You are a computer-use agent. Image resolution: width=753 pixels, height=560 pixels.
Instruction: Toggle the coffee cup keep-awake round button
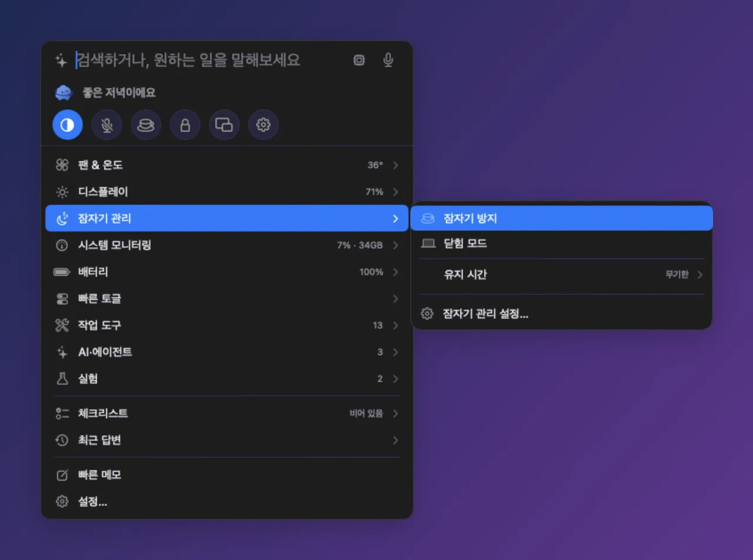point(146,125)
